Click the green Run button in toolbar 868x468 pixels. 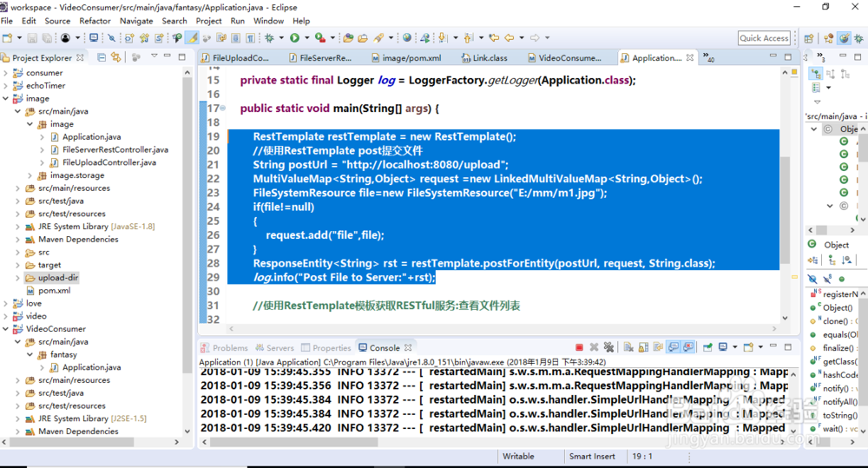coord(294,37)
